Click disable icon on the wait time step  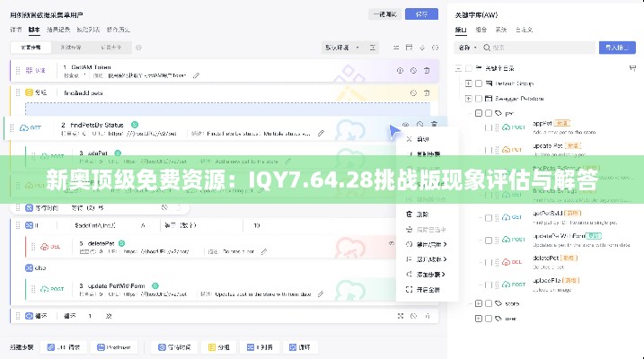pyautogui.click(x=164, y=207)
